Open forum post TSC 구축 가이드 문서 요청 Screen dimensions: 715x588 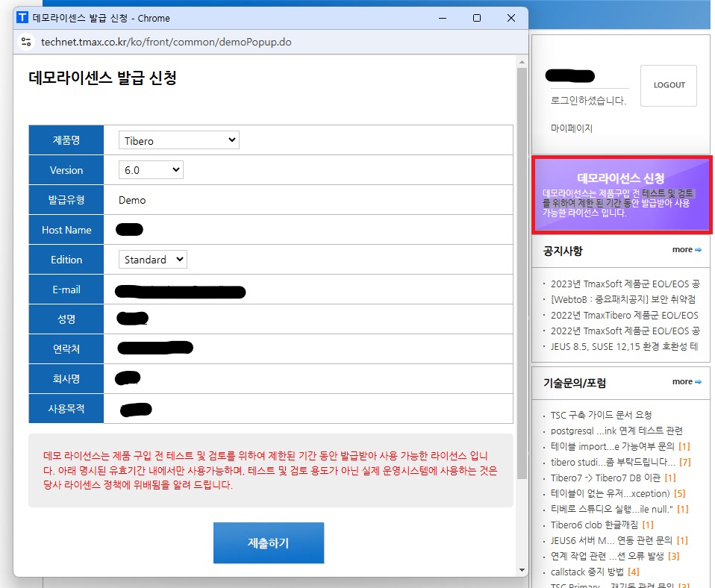pos(601,415)
